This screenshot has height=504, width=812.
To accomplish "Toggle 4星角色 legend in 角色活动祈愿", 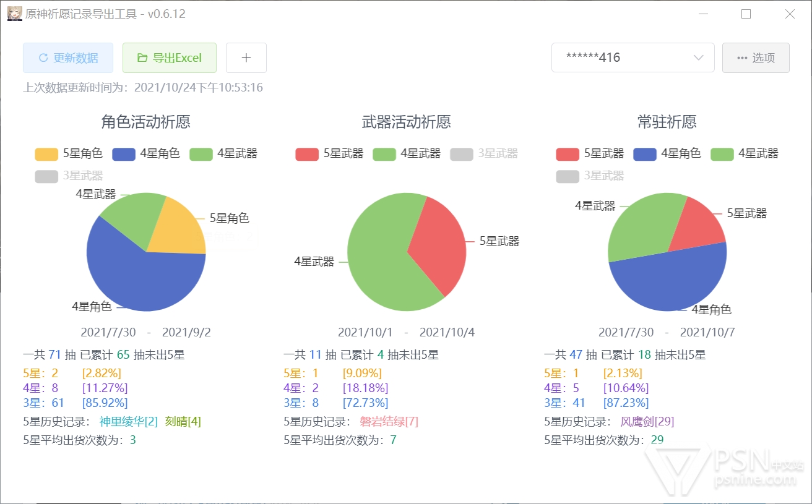I will click(146, 153).
